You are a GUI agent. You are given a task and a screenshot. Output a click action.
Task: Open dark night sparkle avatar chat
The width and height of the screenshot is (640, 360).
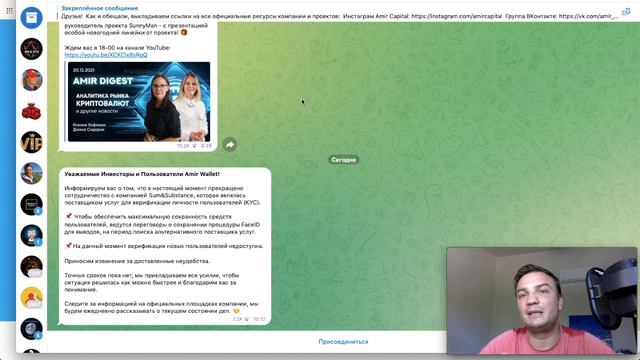[31, 267]
